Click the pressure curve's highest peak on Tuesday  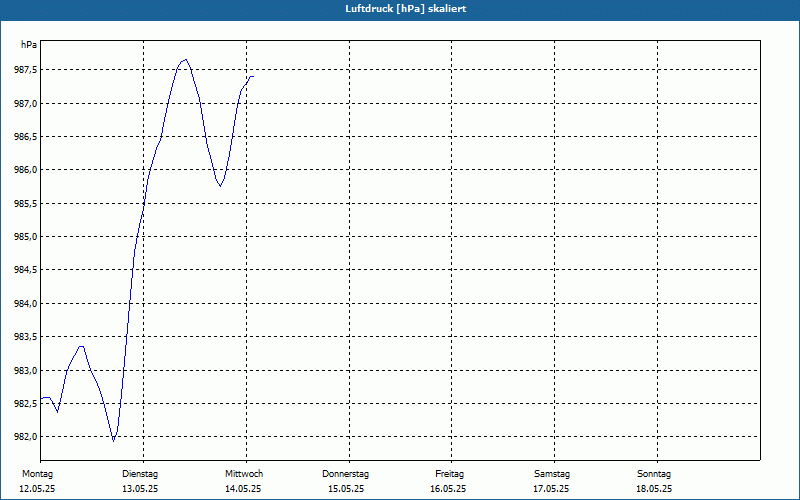186,60
